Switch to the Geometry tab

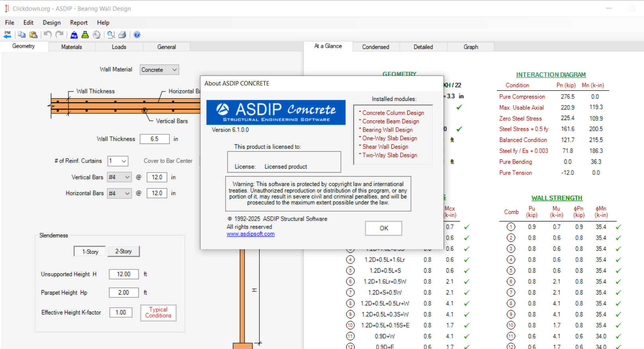tap(23, 46)
